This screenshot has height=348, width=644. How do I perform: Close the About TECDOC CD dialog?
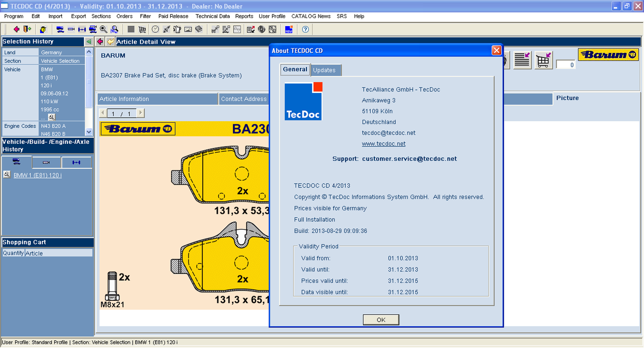pos(496,50)
